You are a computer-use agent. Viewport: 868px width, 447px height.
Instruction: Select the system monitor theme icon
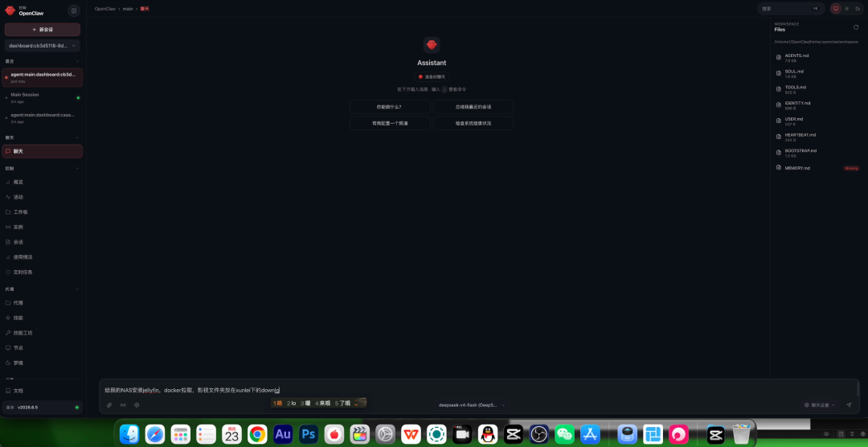(x=836, y=9)
